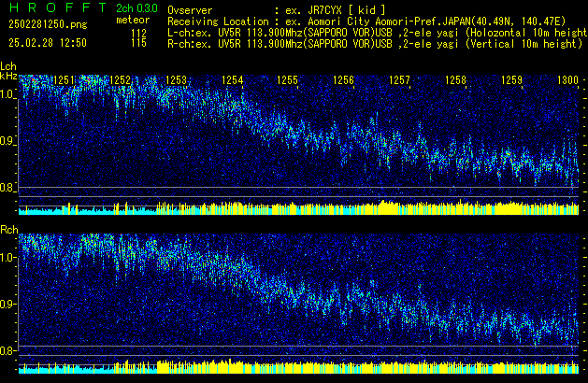
Task: Click the timestamp '25.02.28 12:50'
Action: click(x=48, y=43)
